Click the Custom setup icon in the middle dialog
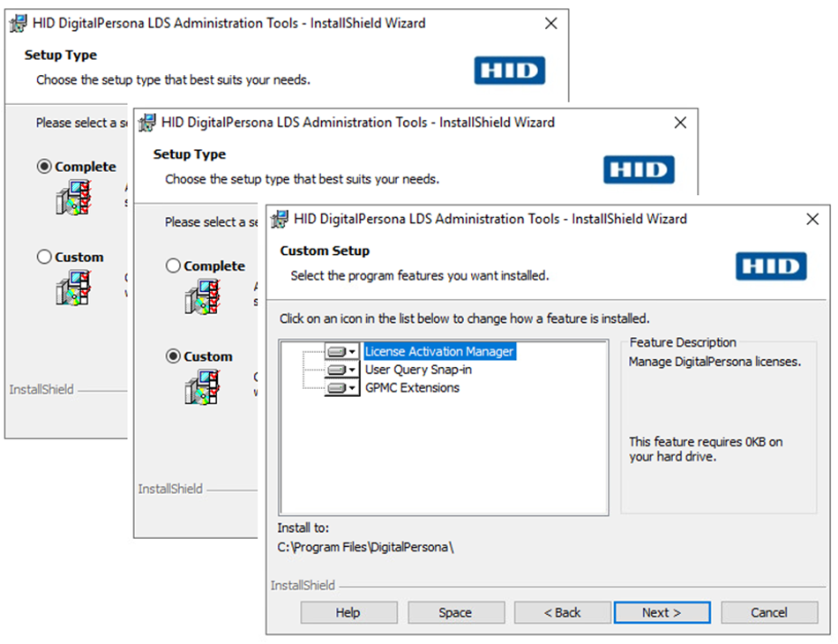 click(203, 386)
